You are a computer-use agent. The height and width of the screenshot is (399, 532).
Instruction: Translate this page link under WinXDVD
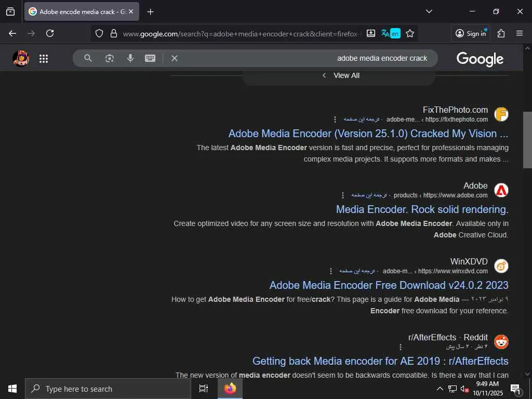357,271
